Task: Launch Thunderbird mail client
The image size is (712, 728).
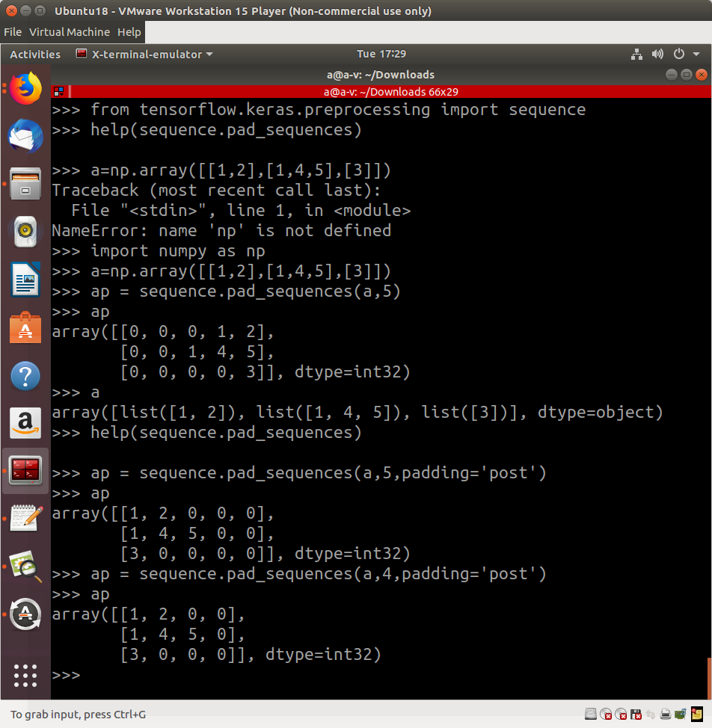Action: click(25, 137)
